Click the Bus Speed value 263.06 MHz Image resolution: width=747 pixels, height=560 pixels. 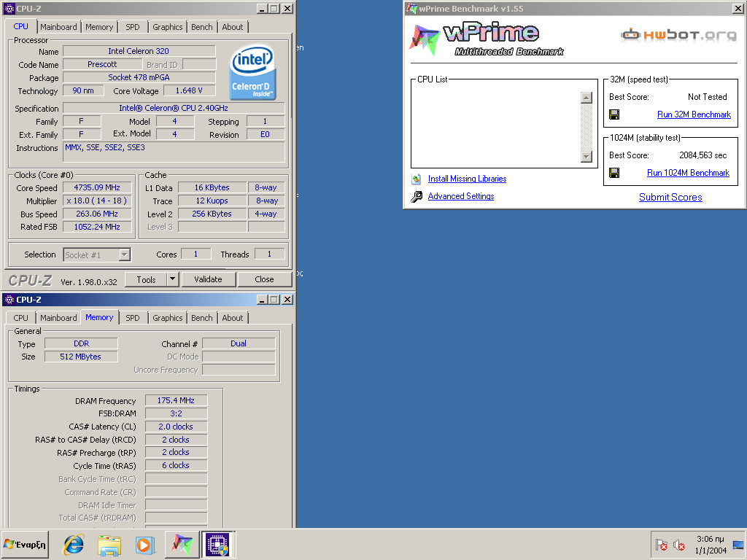[x=97, y=214]
